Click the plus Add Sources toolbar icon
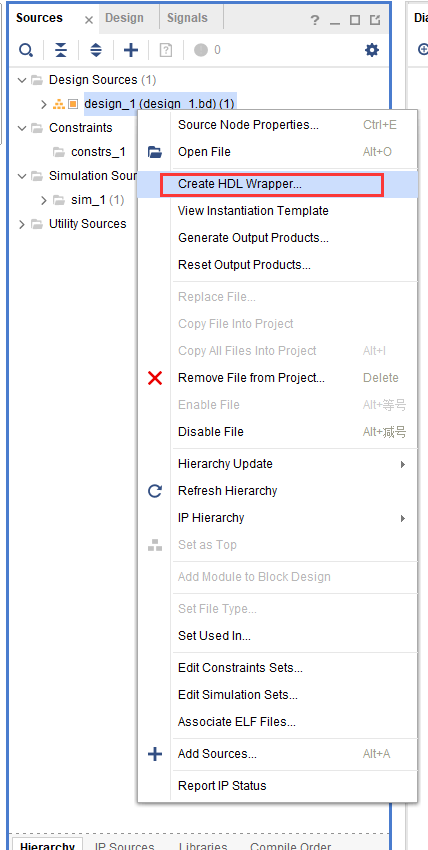This screenshot has width=428, height=850. pos(131,50)
